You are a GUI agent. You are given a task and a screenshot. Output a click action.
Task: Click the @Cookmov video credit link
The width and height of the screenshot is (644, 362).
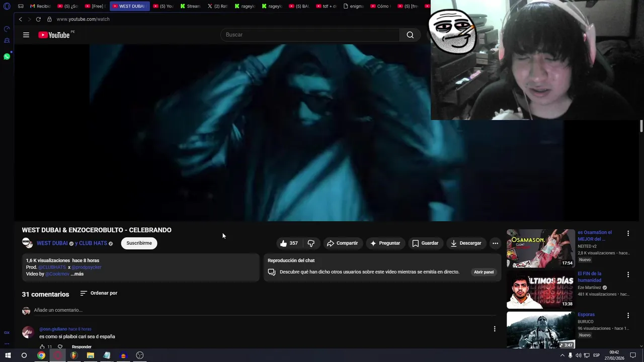57,274
